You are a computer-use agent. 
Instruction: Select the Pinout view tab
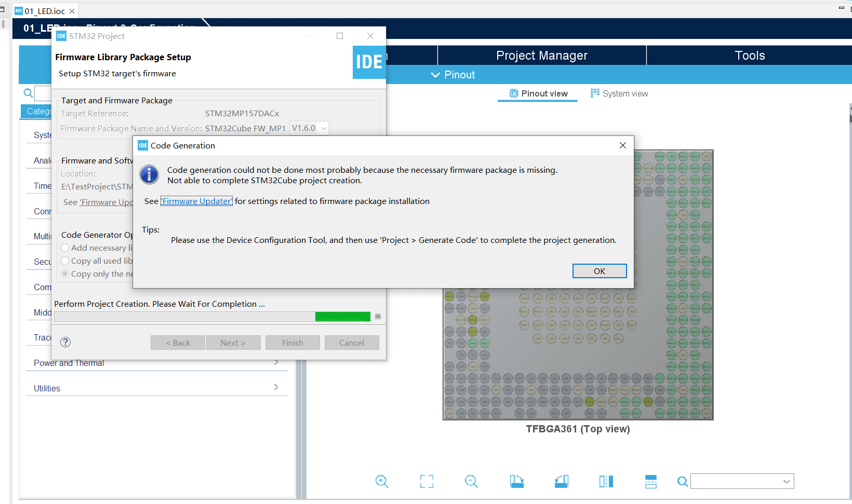coord(538,93)
